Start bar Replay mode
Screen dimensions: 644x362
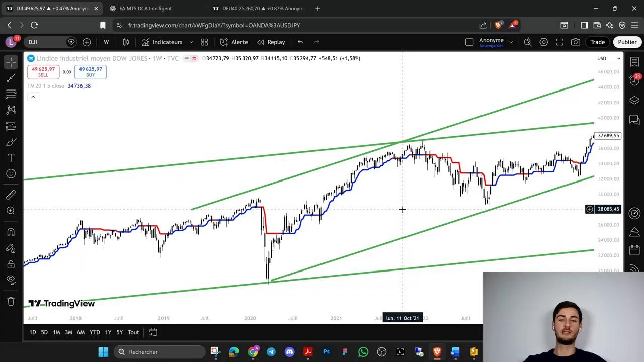271,42
